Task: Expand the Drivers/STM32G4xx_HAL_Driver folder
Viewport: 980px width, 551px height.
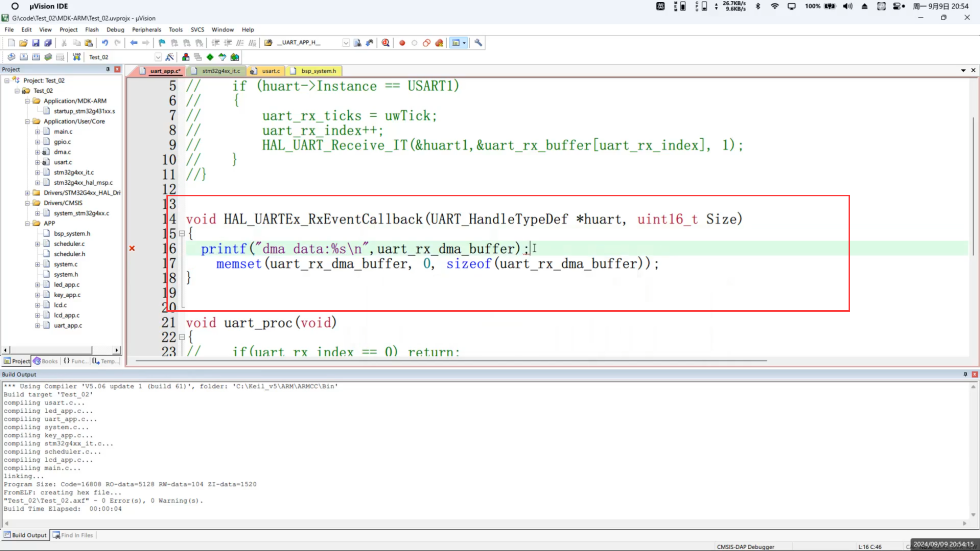Action: click(x=27, y=193)
